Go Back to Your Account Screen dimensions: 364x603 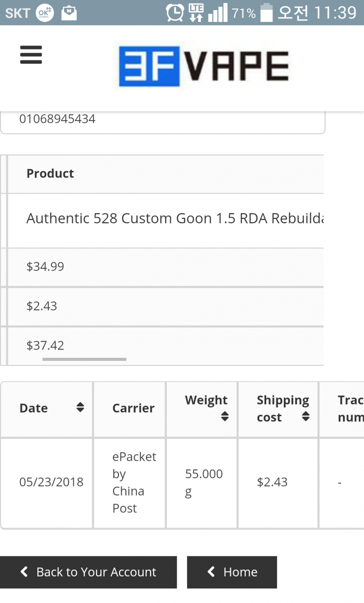click(88, 572)
